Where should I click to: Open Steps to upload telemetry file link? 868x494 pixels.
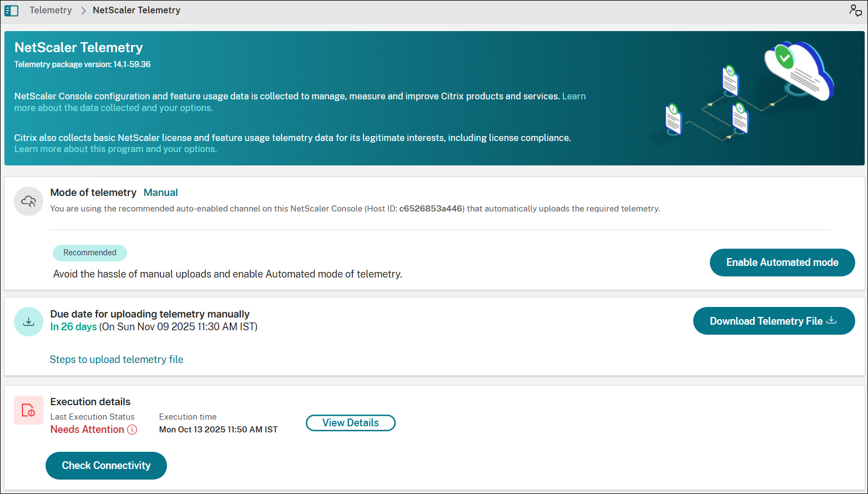(117, 360)
